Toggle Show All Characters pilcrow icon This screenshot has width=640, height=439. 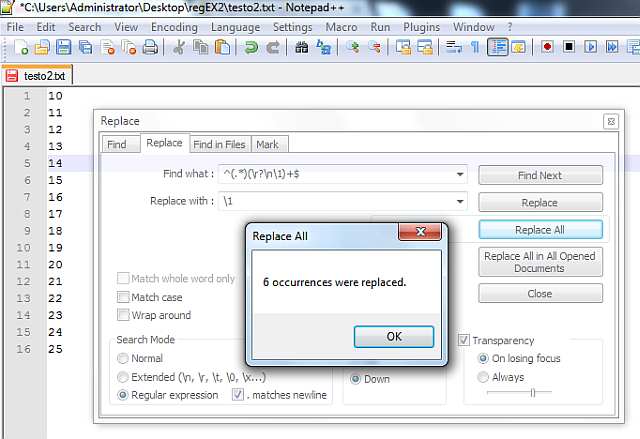coord(475,47)
